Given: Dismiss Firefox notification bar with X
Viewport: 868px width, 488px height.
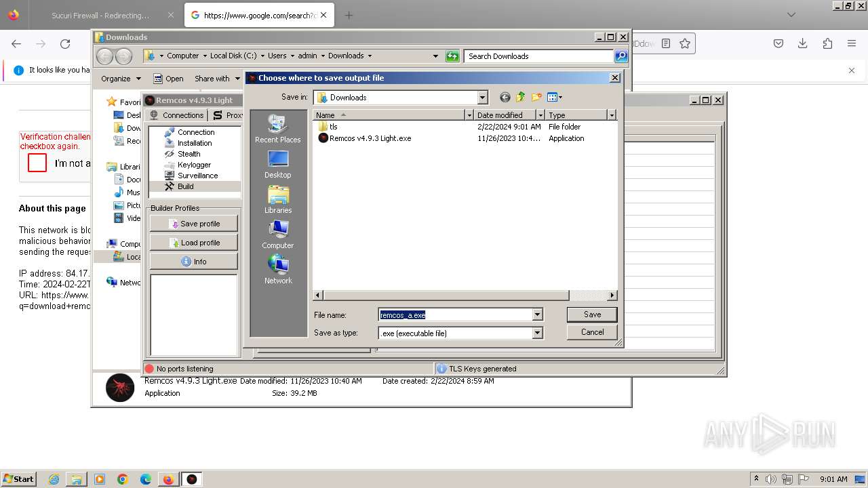Looking at the screenshot, I should [852, 70].
